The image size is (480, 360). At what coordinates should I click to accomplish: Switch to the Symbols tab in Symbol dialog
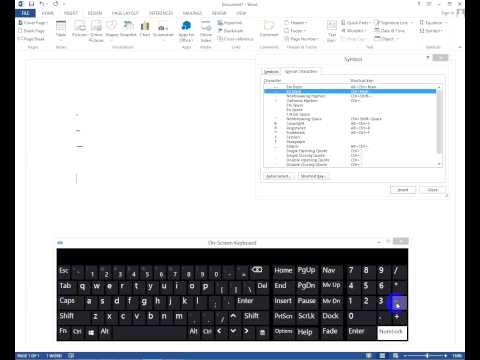click(271, 72)
